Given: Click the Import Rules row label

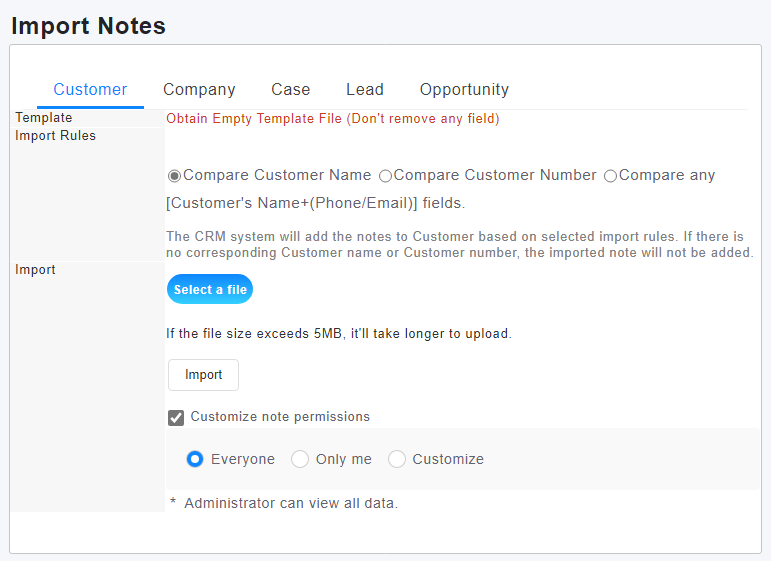Looking at the screenshot, I should [x=55, y=136].
